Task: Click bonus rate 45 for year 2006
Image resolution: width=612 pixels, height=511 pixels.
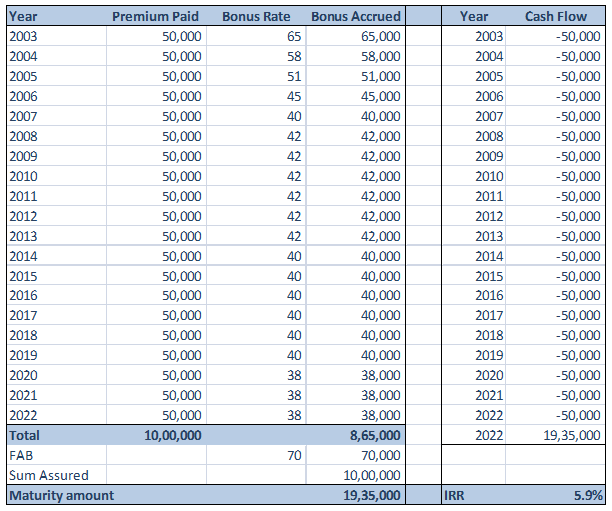Action: point(254,96)
